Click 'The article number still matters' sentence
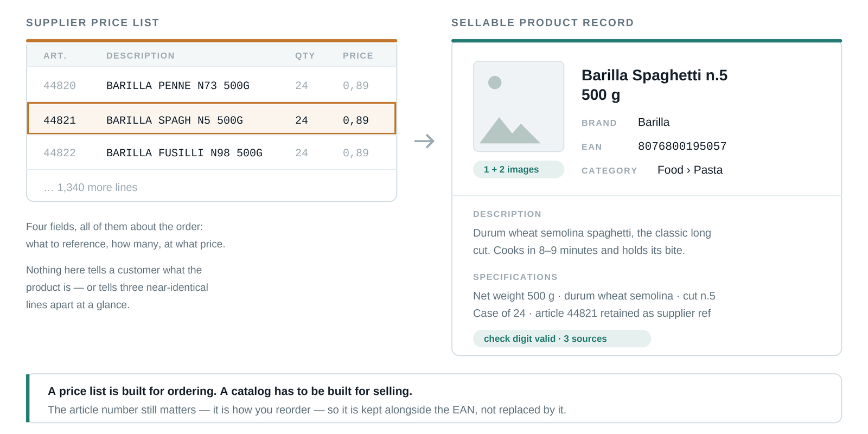 pyautogui.click(x=307, y=410)
